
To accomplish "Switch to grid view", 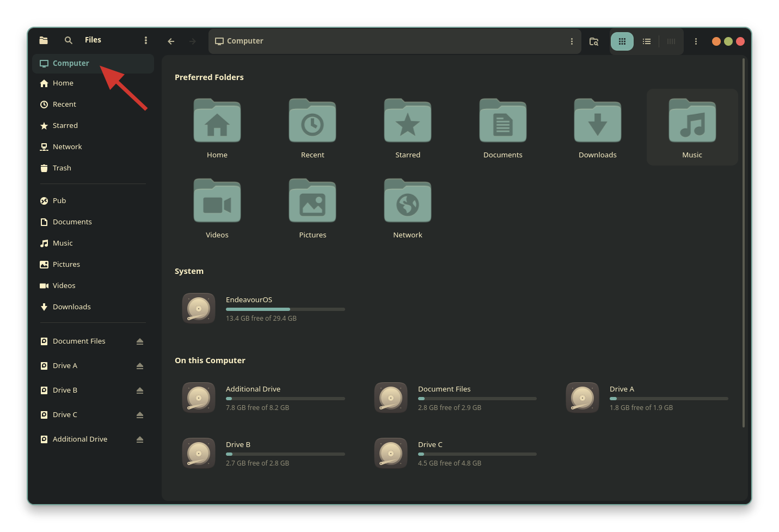I will [x=622, y=41].
